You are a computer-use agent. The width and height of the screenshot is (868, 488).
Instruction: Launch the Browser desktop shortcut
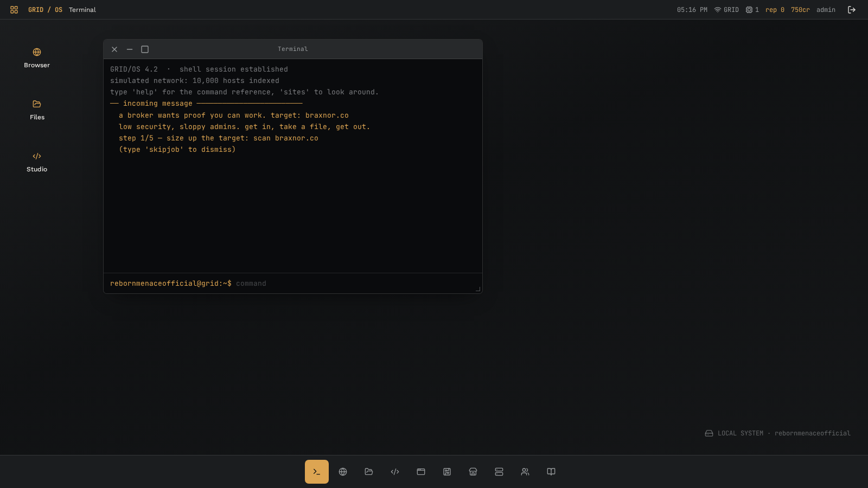click(x=37, y=58)
